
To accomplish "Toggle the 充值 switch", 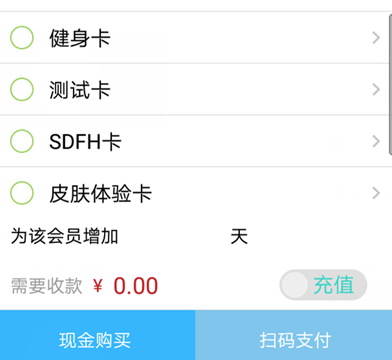I will click(323, 285).
